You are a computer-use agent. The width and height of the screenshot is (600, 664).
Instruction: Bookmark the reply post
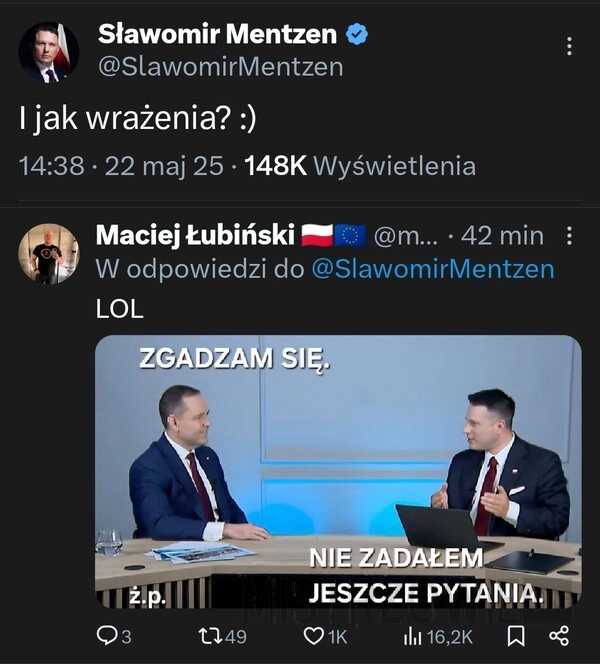(x=516, y=635)
